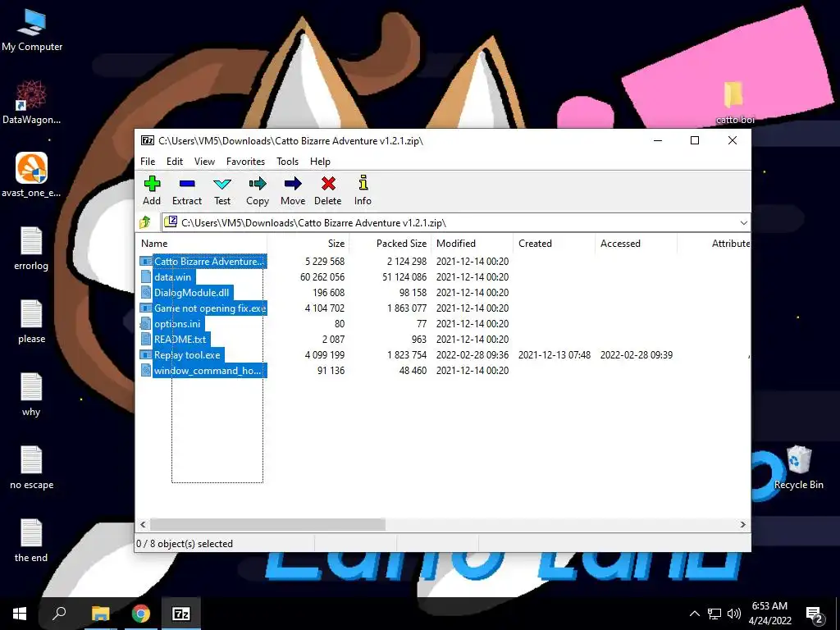Open the Favorites menu
The height and width of the screenshot is (630, 840).
pos(245,162)
